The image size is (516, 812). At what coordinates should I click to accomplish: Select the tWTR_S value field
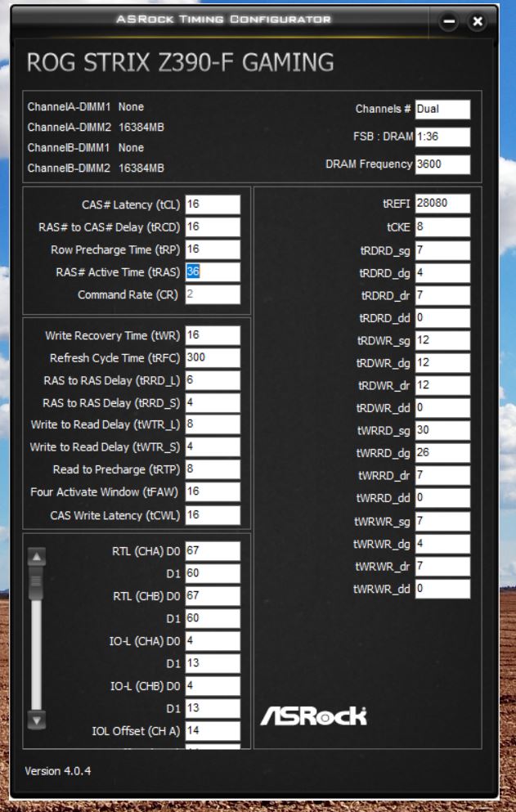213,447
